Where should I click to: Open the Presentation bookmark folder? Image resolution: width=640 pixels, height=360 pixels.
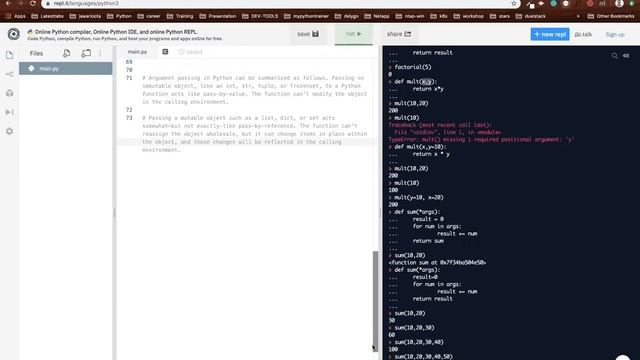tap(218, 16)
